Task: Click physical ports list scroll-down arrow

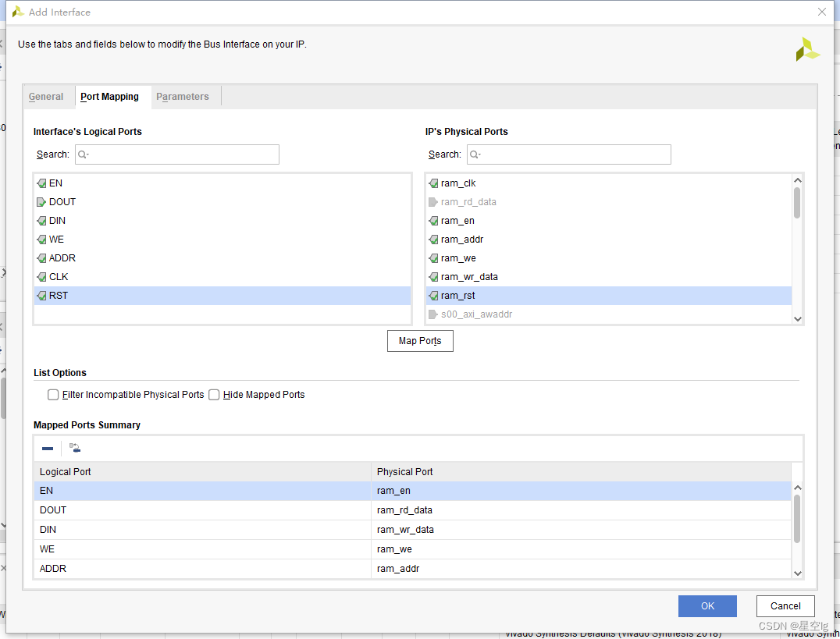Action: point(797,319)
